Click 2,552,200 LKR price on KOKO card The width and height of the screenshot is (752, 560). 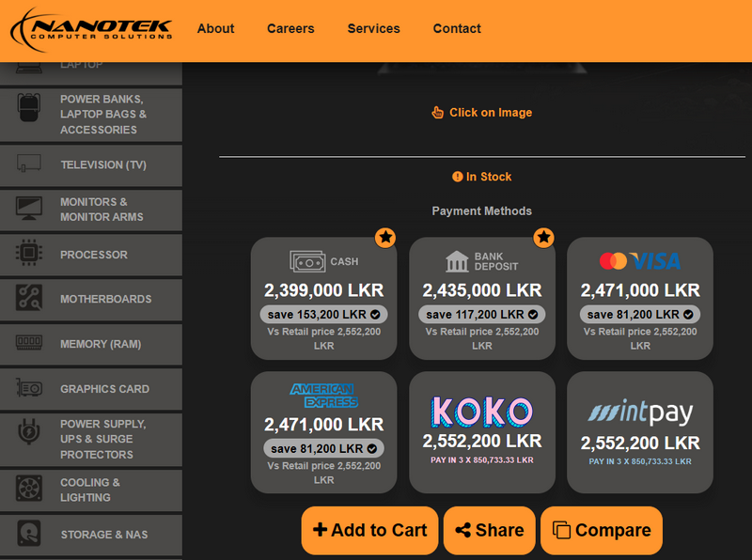point(482,441)
